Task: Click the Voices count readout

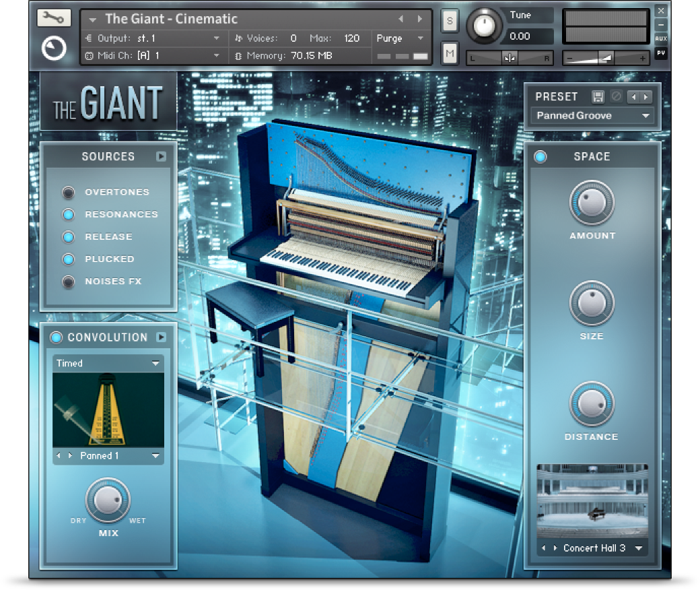Action: tap(293, 38)
